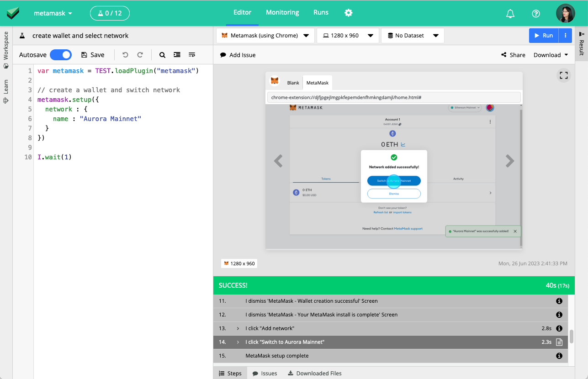588x379 pixels.
Task: Open the Result side tab
Action: 582,44
